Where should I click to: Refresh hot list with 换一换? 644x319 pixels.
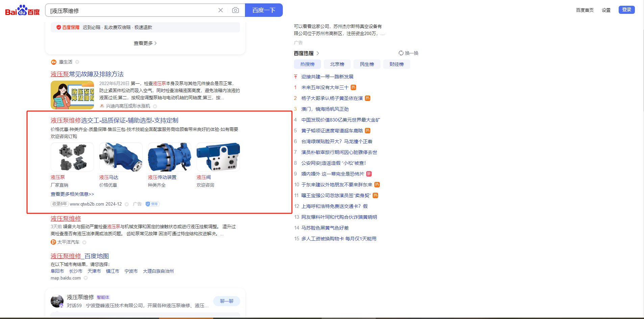tap(408, 53)
